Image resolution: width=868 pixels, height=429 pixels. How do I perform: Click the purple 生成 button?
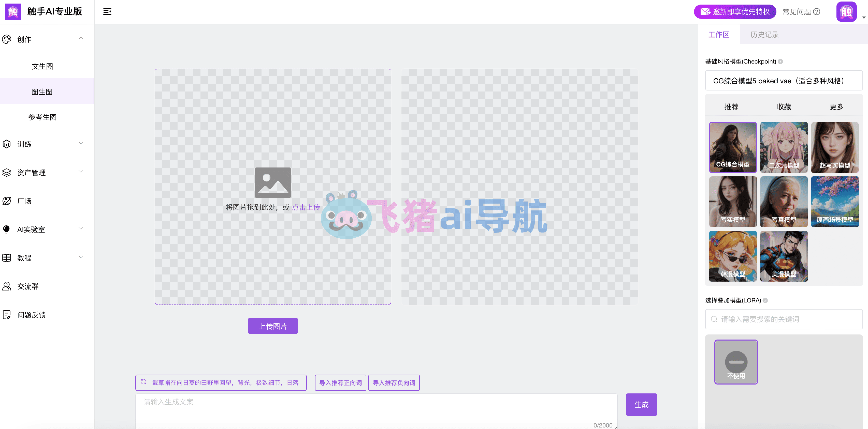pyautogui.click(x=642, y=404)
